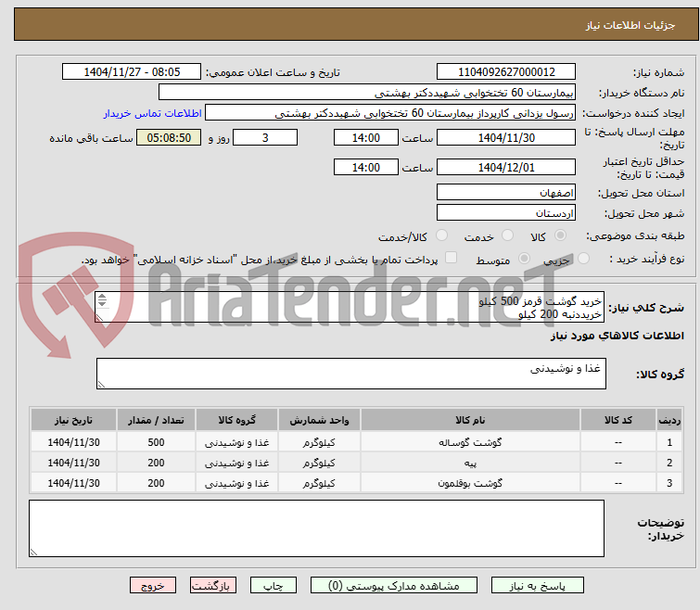Click the استان محل تحویل field اصفهان
Screen dimensions: 700x610
(506, 192)
